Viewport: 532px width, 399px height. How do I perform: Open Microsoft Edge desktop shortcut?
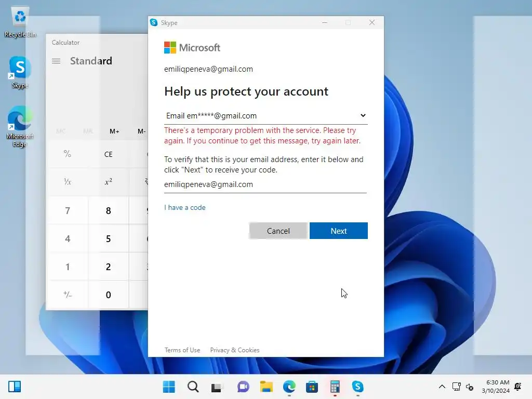[x=20, y=126]
